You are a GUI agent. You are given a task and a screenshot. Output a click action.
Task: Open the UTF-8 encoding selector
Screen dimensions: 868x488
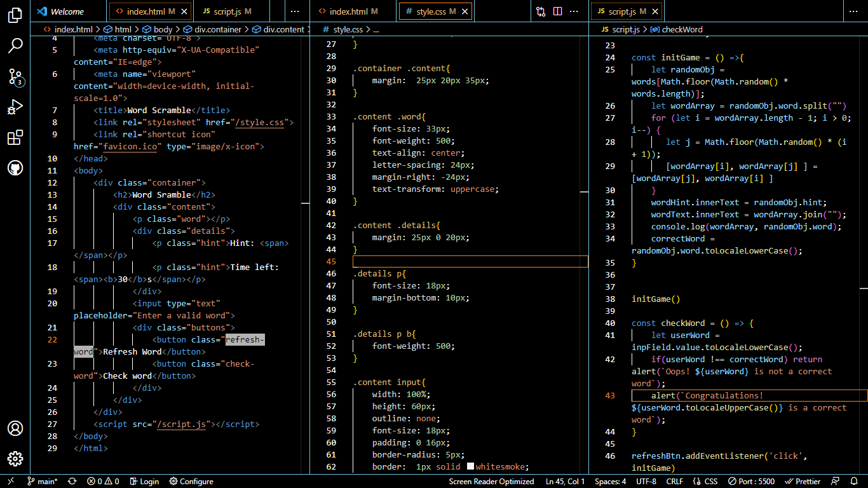click(x=646, y=482)
